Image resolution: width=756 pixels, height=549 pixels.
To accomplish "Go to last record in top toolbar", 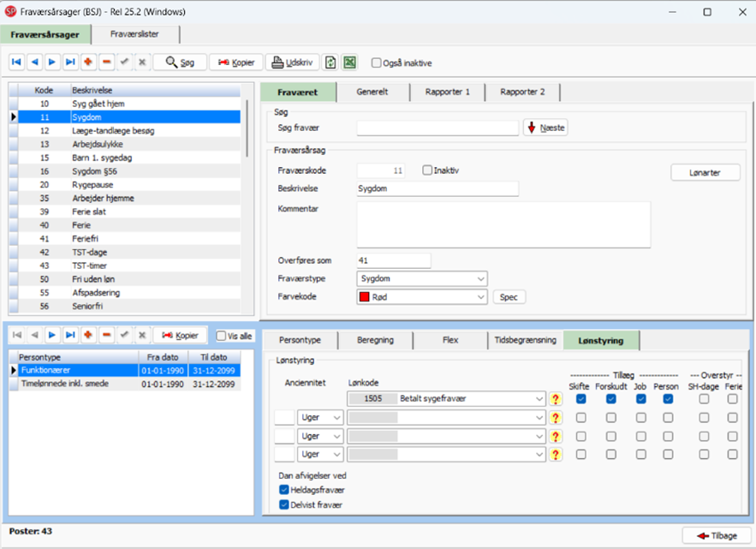I will tap(70, 63).
